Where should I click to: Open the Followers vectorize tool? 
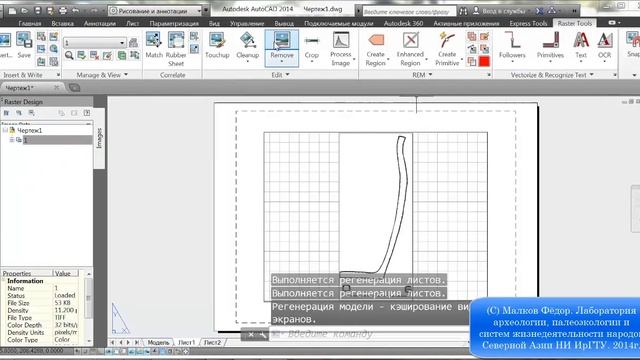(512, 46)
